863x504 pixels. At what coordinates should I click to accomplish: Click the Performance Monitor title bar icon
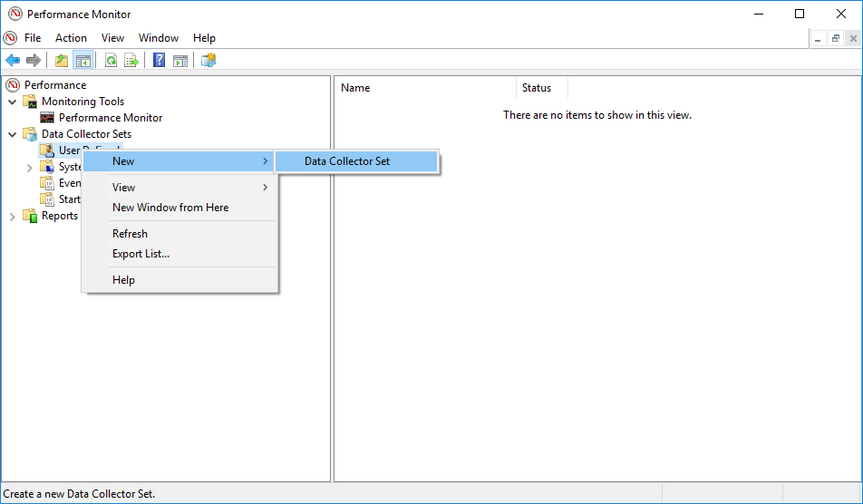click(x=15, y=14)
